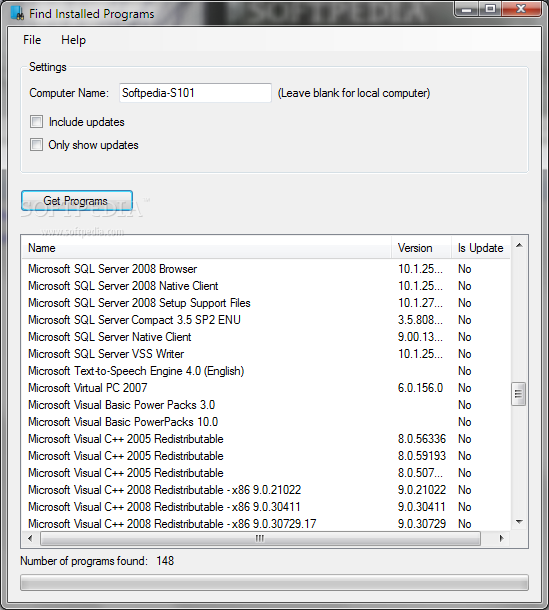Select Visual Basic Power Packs 3.0
549x610 pixels.
pyautogui.click(x=266, y=405)
